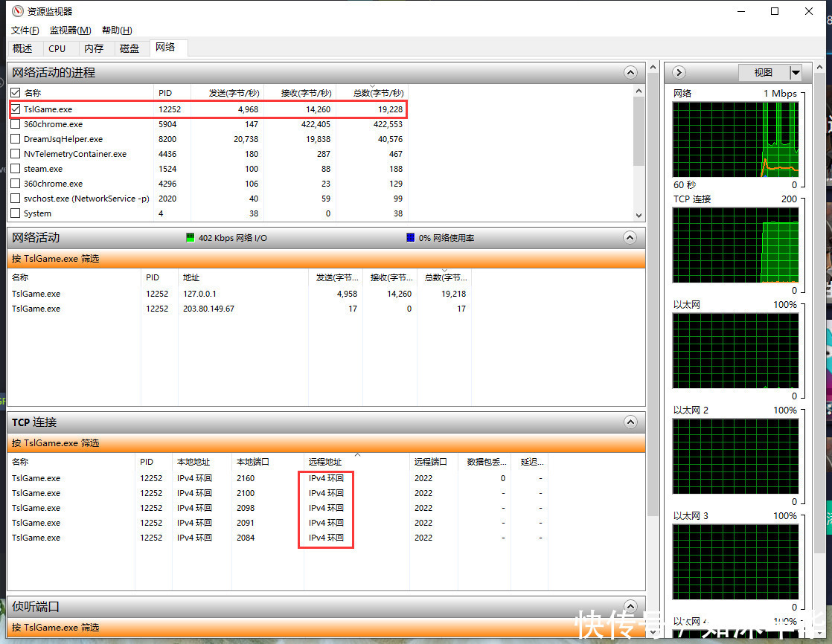832x644 pixels.
Task: Sort TCP connections by 数据包丢... column
Action: click(487, 462)
